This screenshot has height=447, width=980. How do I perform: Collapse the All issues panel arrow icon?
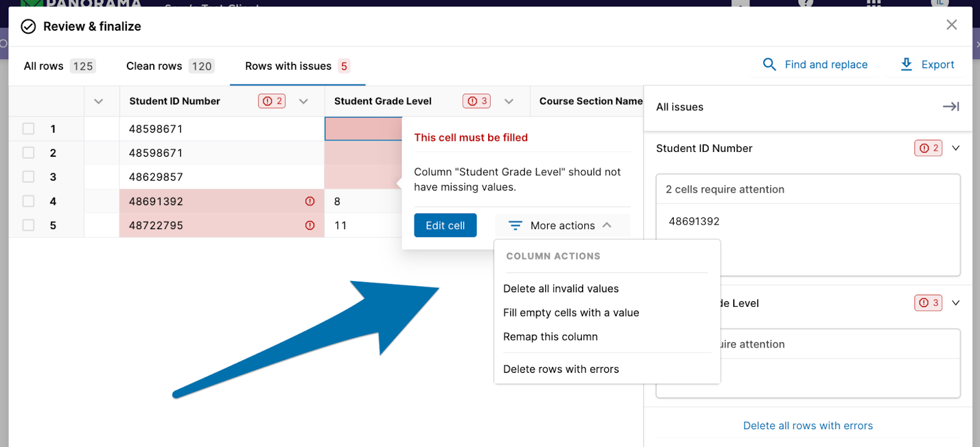point(951,107)
